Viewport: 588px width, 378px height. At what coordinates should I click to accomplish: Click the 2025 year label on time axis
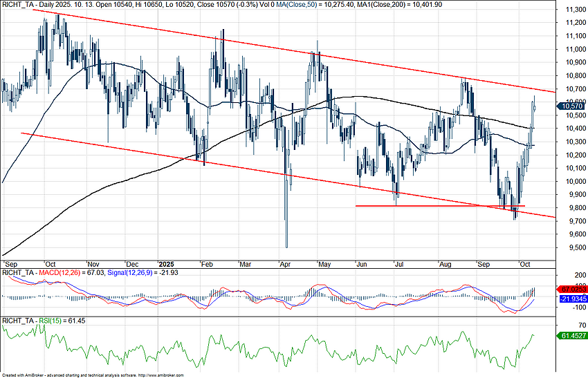click(x=165, y=264)
